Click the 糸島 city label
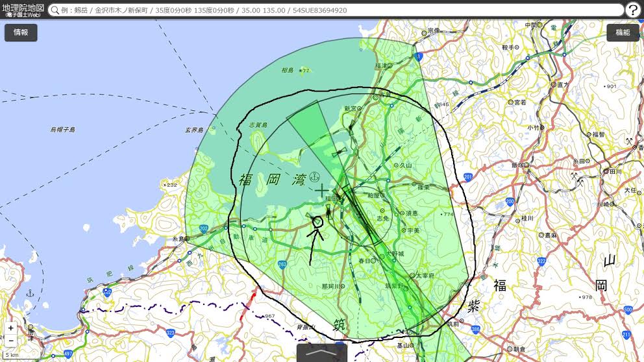This screenshot has height=362, width=644. [x=178, y=239]
